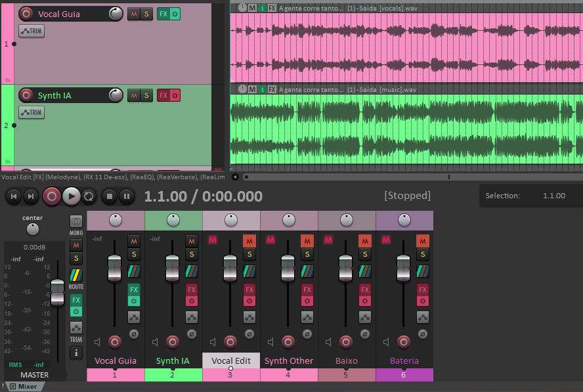This screenshot has width=583, height=392.
Task: Solo the Vocal Guia track in track panel
Action: [146, 14]
